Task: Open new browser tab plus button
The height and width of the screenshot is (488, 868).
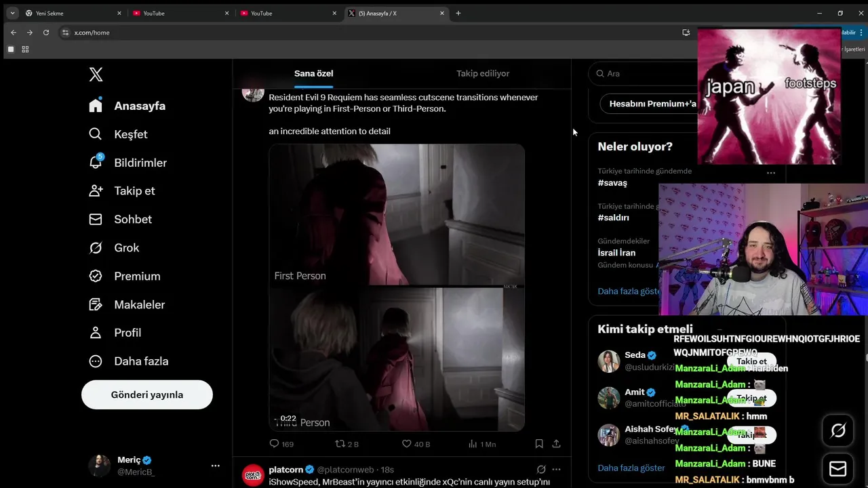Action: point(458,13)
